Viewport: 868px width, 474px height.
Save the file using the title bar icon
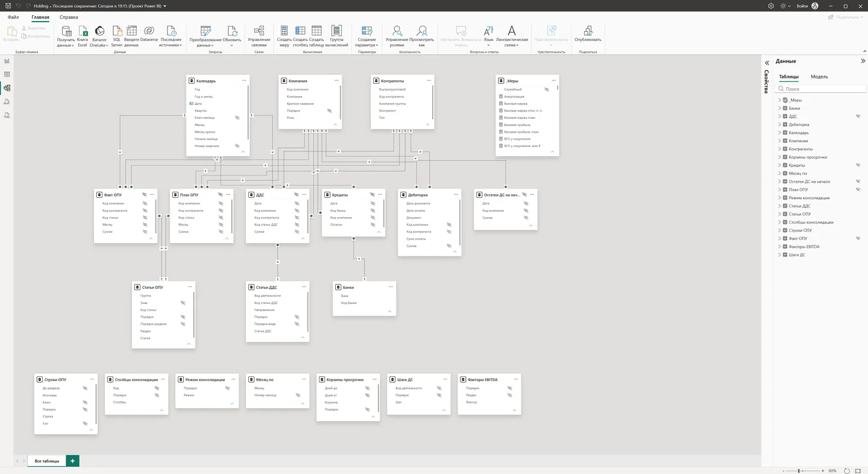click(8, 5)
